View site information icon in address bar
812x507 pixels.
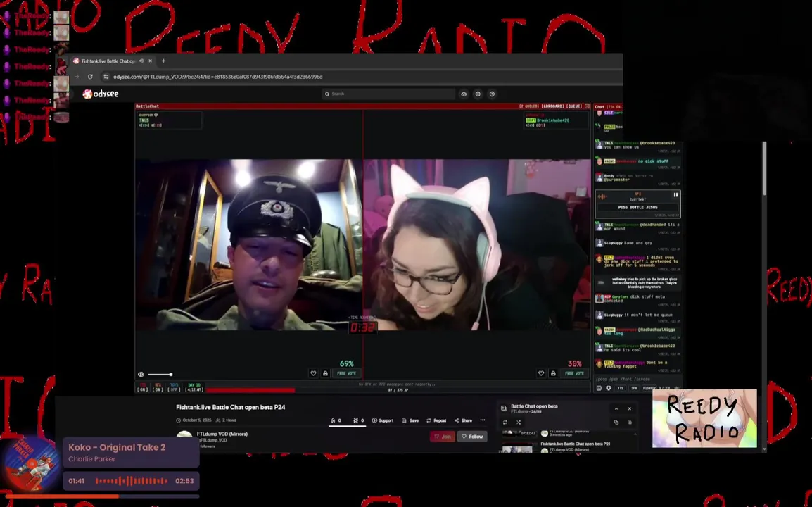click(106, 77)
